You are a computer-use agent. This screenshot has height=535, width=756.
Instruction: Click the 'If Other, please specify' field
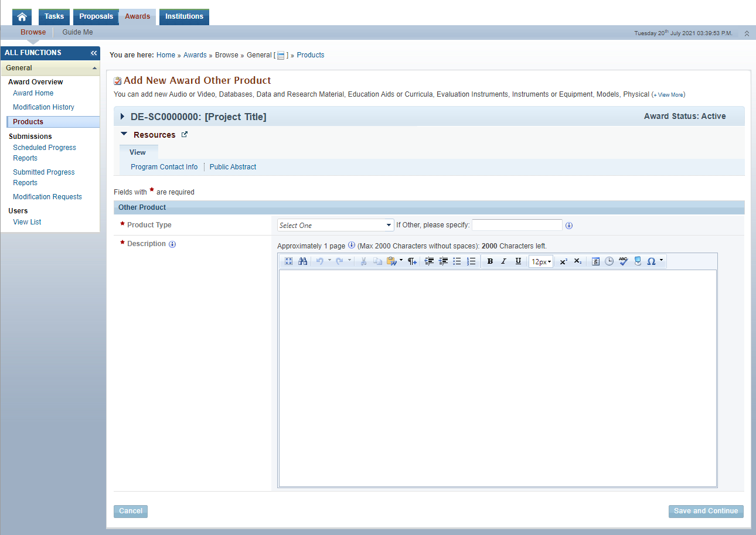tap(517, 225)
